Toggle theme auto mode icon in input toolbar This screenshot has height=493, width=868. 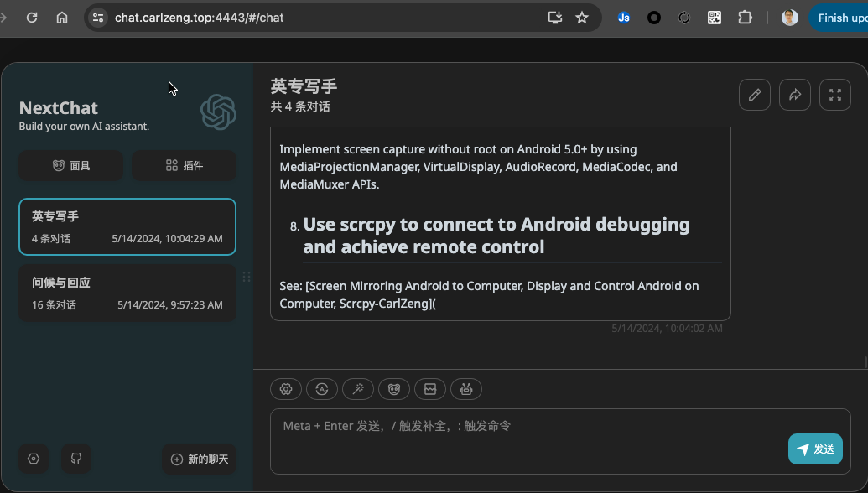(322, 389)
